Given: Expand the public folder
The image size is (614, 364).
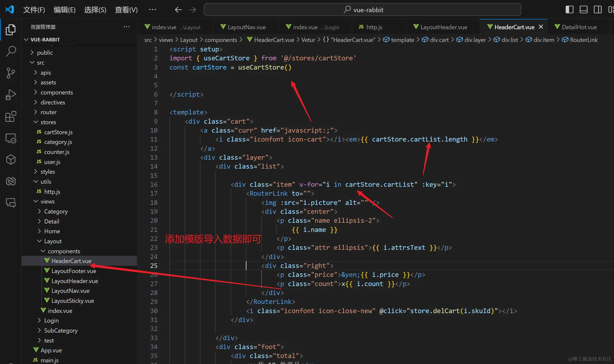Looking at the screenshot, I should [45, 53].
